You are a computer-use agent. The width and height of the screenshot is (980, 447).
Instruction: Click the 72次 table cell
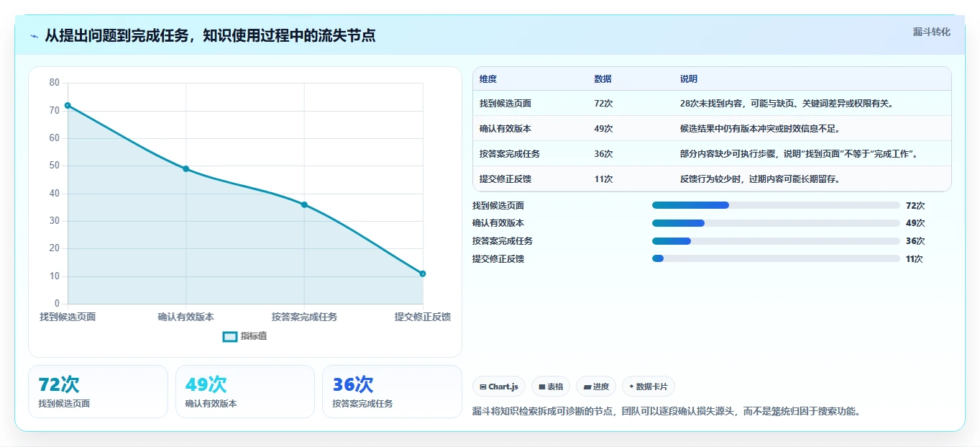point(604,104)
